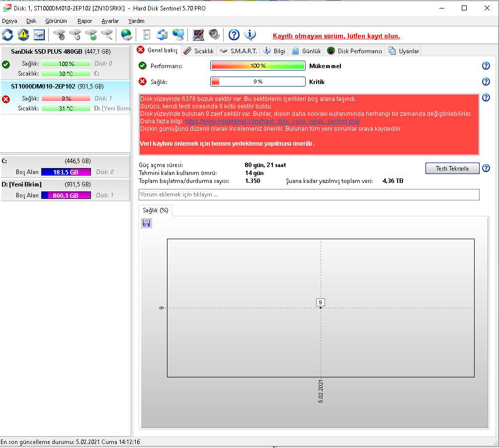Click the document report toolbar icon

pyautogui.click(x=146, y=35)
